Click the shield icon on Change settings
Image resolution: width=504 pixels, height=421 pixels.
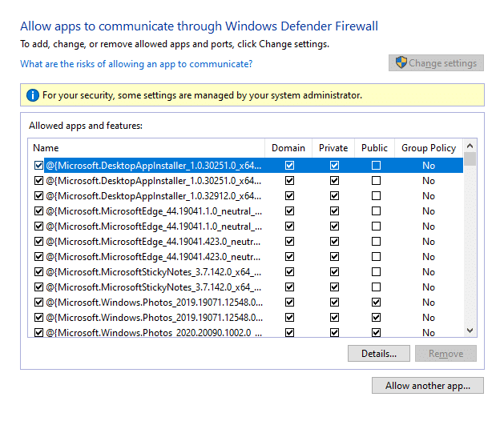401,63
